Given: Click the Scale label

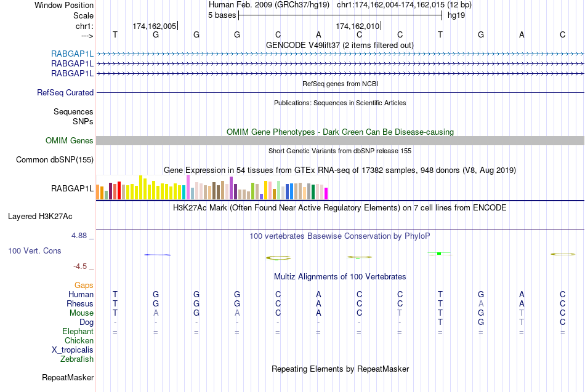Looking at the screenshot, I should click(84, 15).
